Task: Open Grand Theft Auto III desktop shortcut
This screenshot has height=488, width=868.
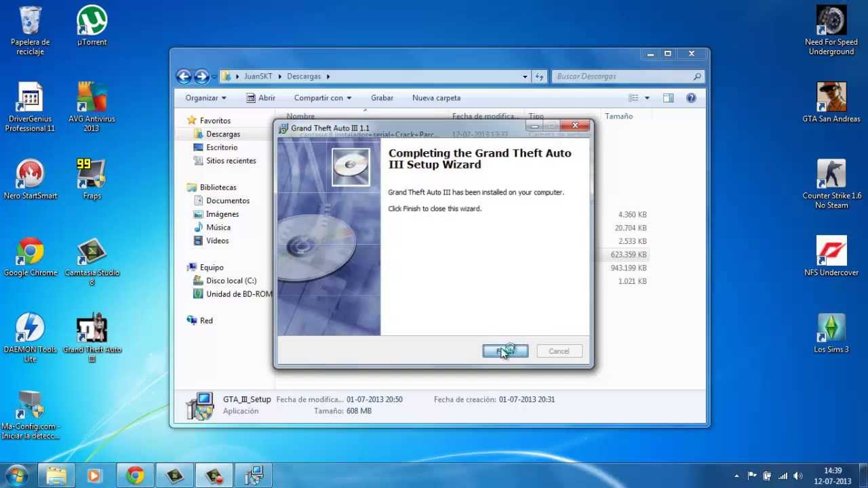Action: [92, 338]
